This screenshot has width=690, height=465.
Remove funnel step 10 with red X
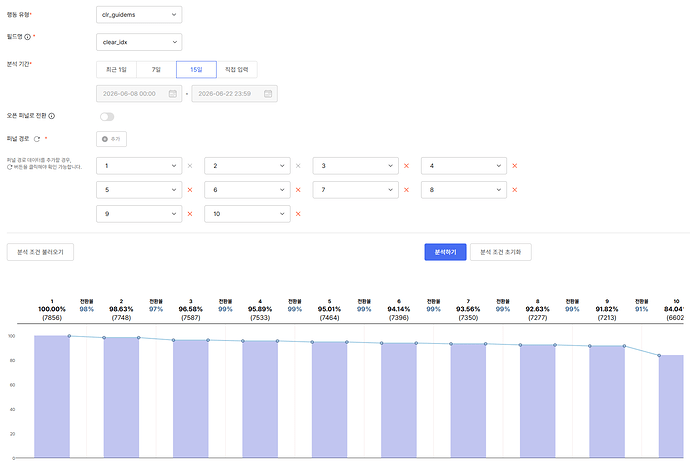click(298, 214)
